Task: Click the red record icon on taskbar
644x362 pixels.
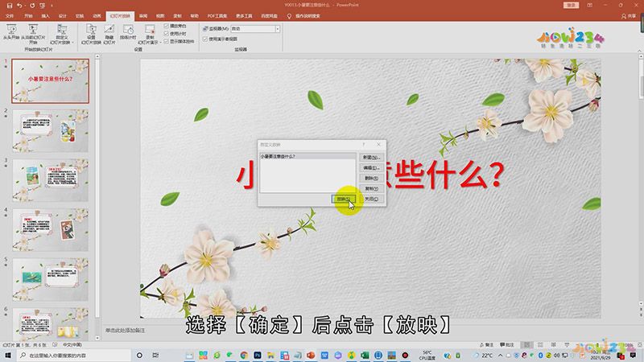Action: [405, 355]
